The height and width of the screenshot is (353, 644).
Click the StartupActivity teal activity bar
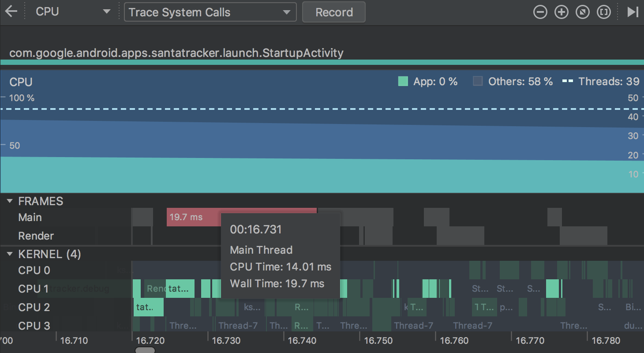coord(322,62)
